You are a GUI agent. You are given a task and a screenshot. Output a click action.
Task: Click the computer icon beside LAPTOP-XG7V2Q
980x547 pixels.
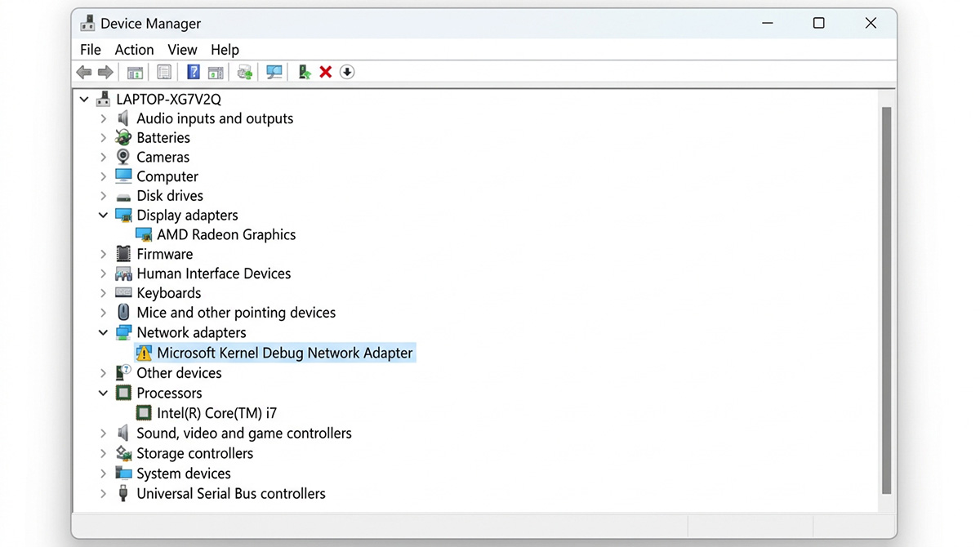[103, 100]
